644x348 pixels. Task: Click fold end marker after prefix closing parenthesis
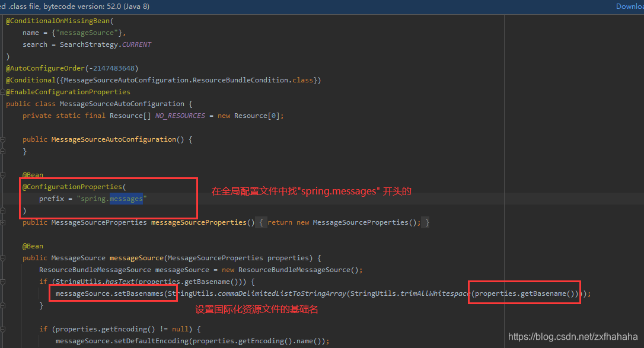(2, 210)
